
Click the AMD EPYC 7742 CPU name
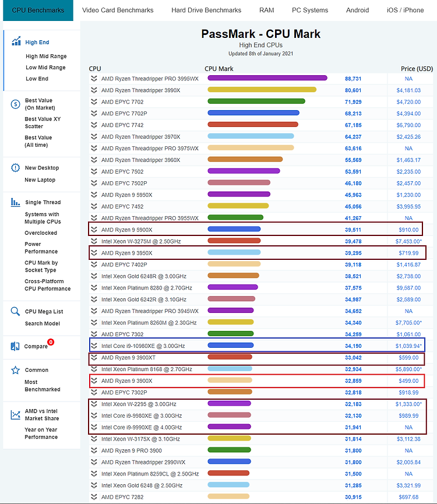(x=122, y=125)
